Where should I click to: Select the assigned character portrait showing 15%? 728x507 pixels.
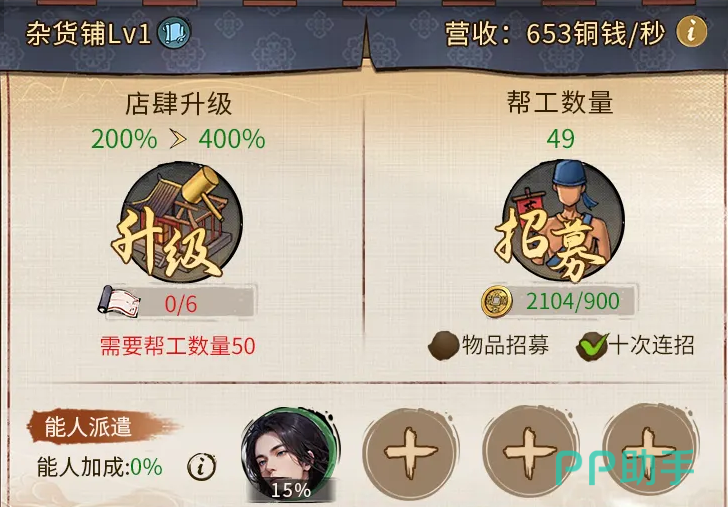[290, 455]
